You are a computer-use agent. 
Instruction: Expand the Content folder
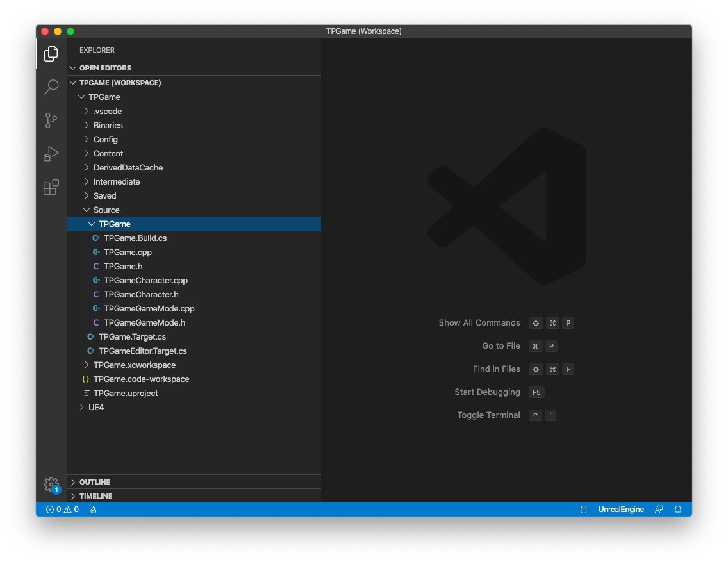pos(194,154)
